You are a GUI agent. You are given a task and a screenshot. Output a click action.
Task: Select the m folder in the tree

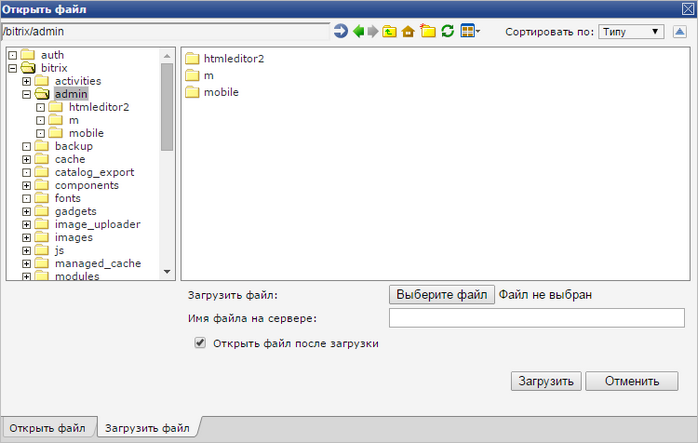click(x=73, y=120)
